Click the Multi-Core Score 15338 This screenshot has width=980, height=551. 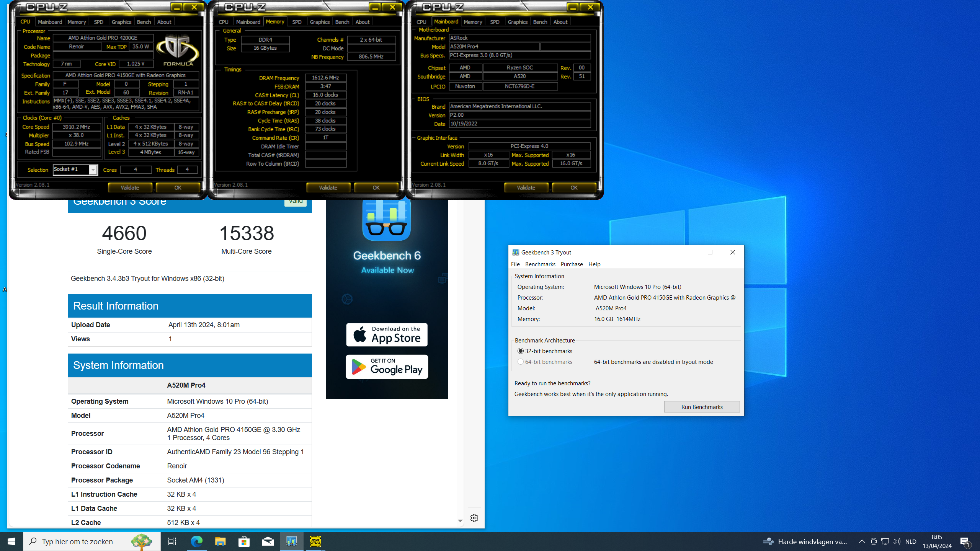[x=247, y=233]
